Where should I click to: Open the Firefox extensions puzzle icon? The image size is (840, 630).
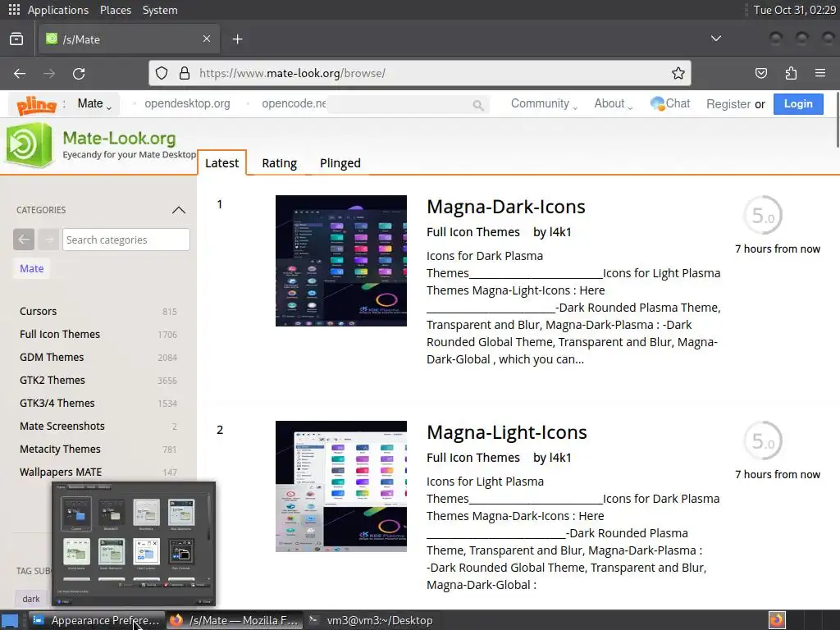[791, 73]
